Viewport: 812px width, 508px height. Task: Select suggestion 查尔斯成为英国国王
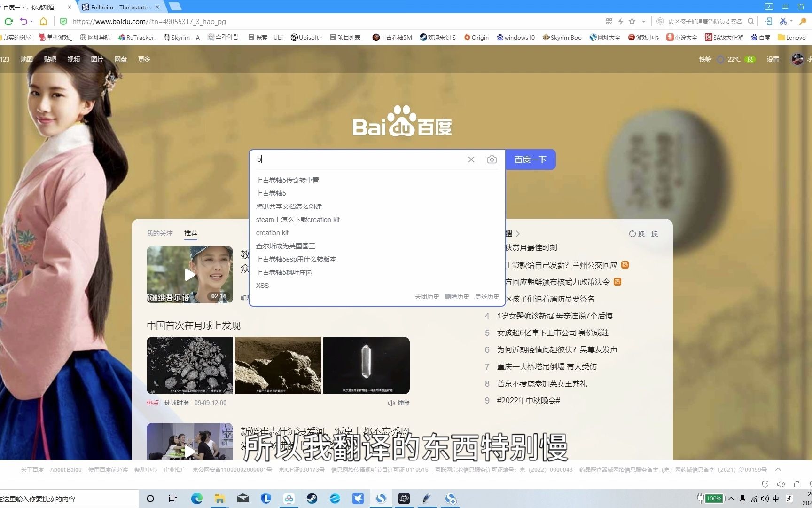pyautogui.click(x=286, y=246)
